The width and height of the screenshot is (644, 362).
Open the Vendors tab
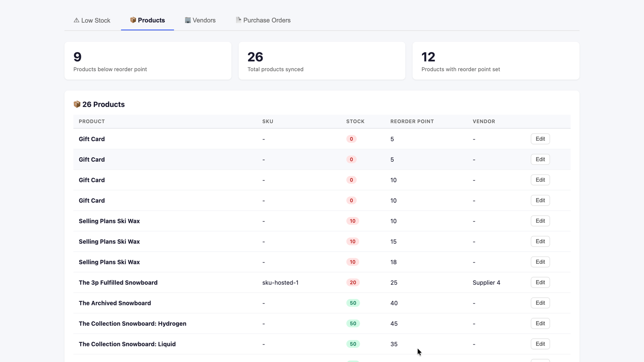200,21
